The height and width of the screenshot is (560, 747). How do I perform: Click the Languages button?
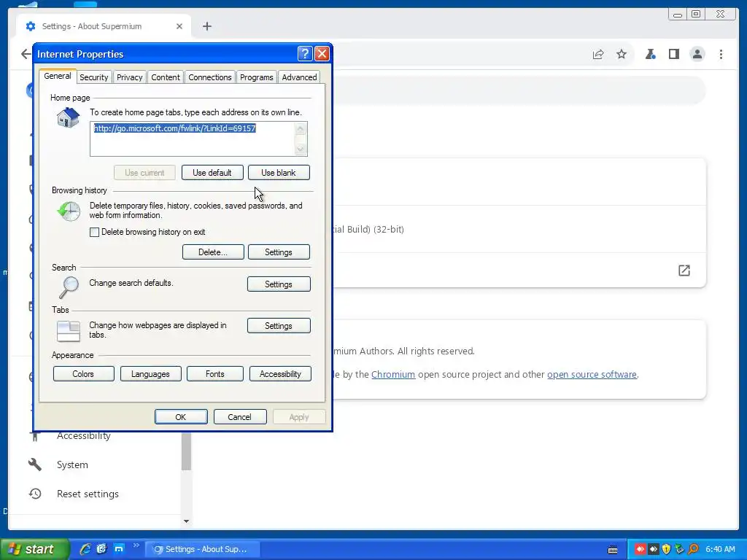(150, 374)
